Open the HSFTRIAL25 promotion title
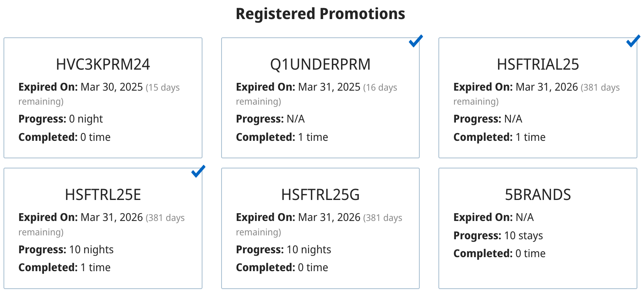This screenshot has height=298, width=644. 538,65
